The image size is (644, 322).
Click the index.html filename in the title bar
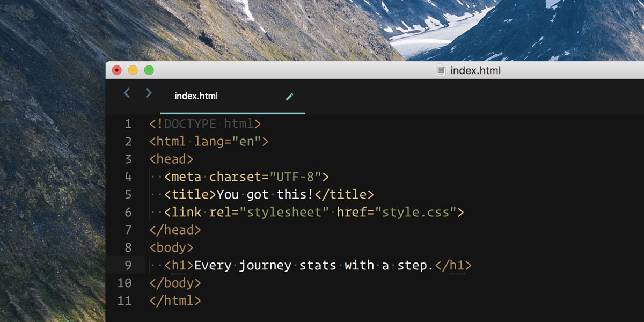point(477,70)
